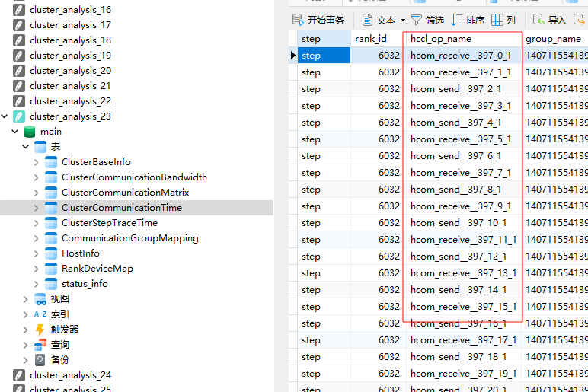Expand the HostInfo table node
Screen dimensions: 588x392
36,253
